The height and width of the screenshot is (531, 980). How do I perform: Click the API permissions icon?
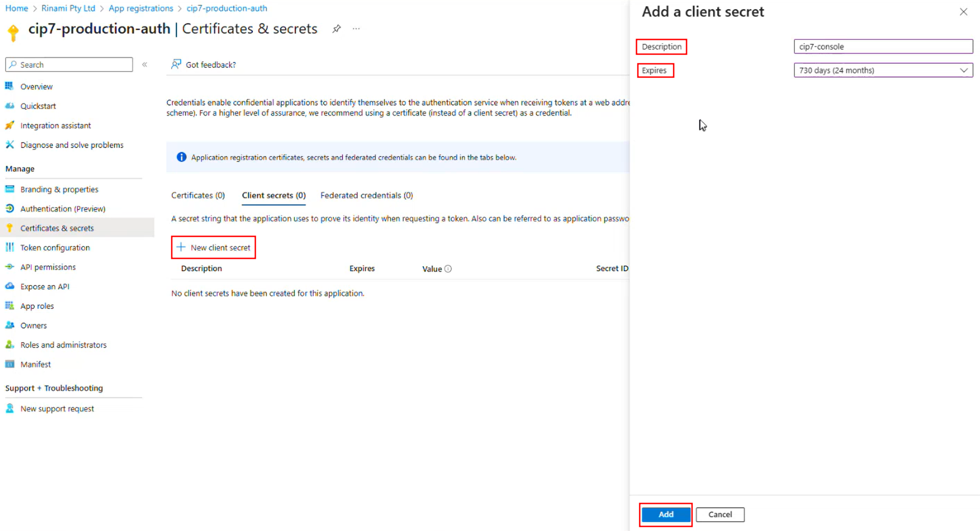coord(9,267)
